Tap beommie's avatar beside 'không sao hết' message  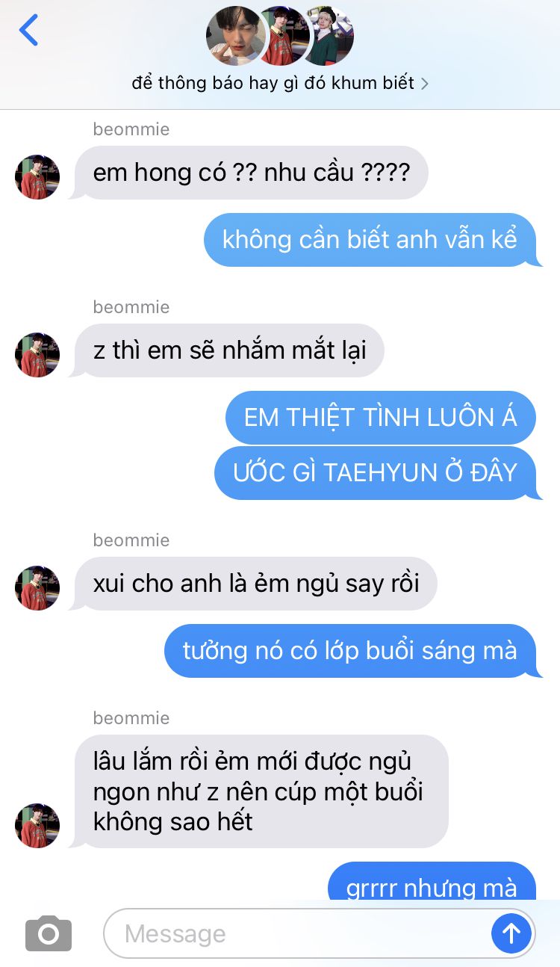pyautogui.click(x=37, y=826)
